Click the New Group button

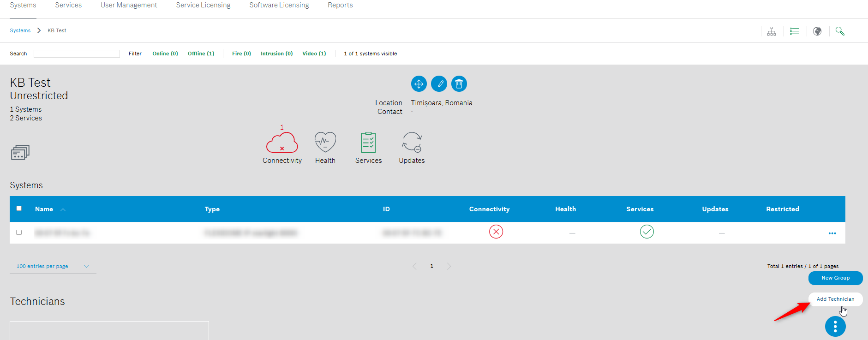point(835,278)
